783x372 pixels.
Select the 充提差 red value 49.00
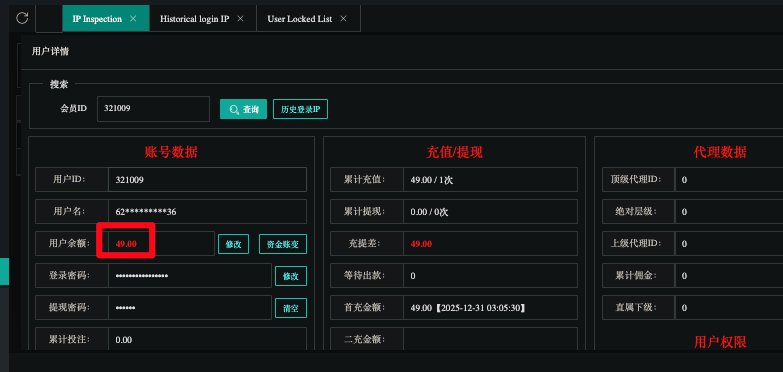pos(421,244)
